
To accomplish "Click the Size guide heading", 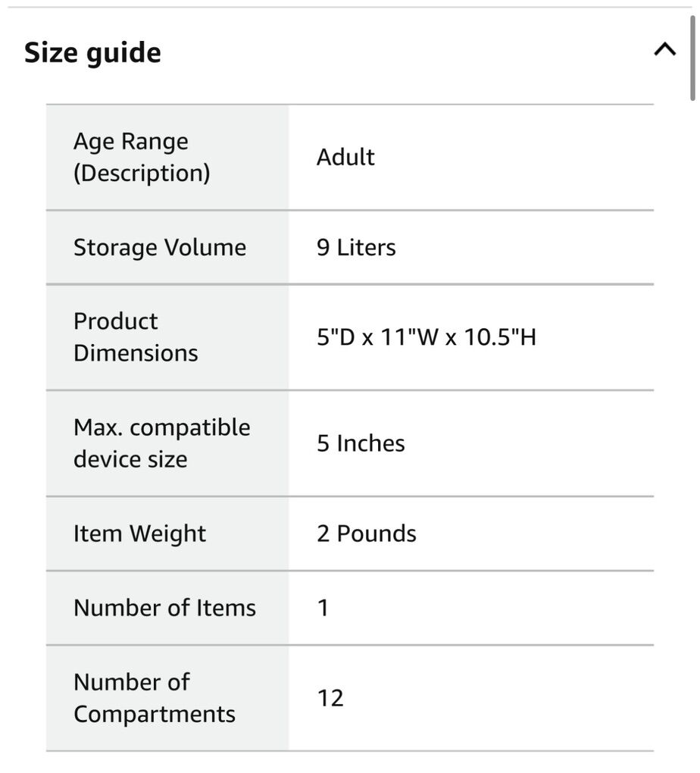I will tap(92, 53).
